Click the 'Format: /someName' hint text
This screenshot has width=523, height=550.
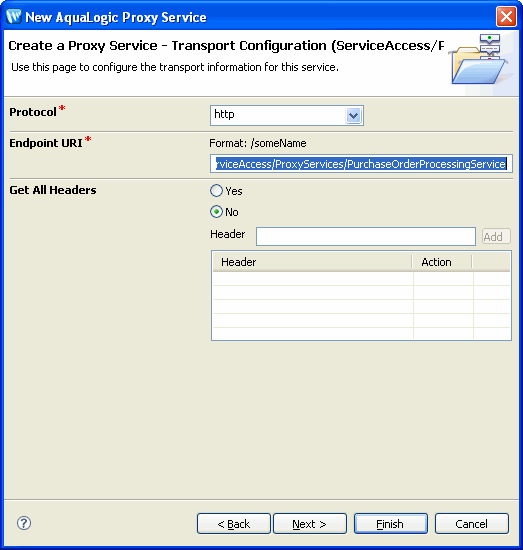258,143
